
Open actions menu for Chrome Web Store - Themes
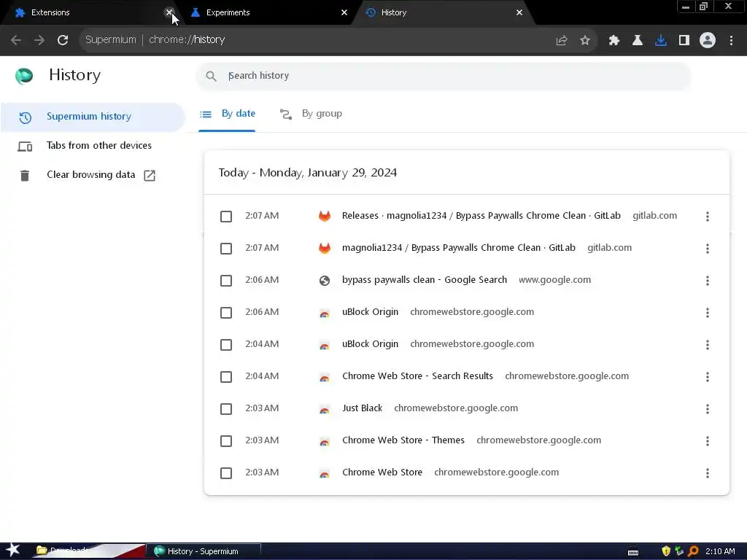point(708,441)
